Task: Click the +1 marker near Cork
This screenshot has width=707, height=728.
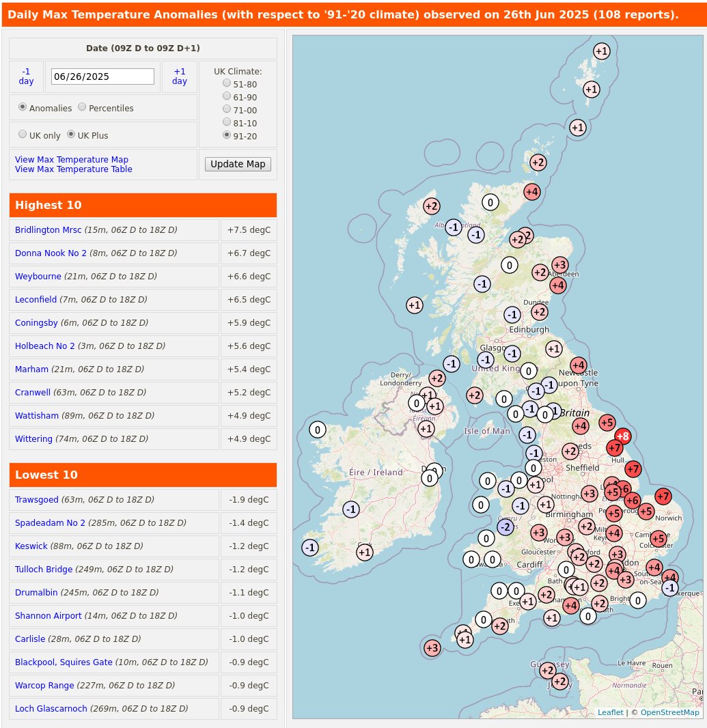Action: (x=365, y=552)
